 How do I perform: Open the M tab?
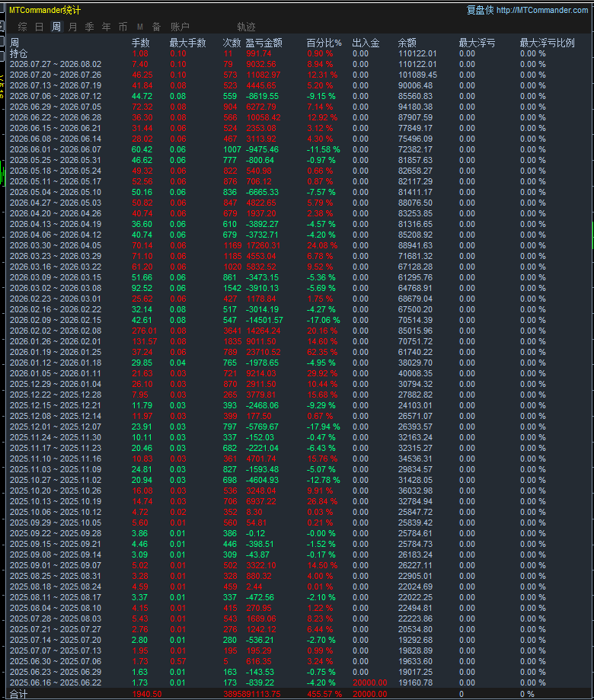pyautogui.click(x=140, y=27)
